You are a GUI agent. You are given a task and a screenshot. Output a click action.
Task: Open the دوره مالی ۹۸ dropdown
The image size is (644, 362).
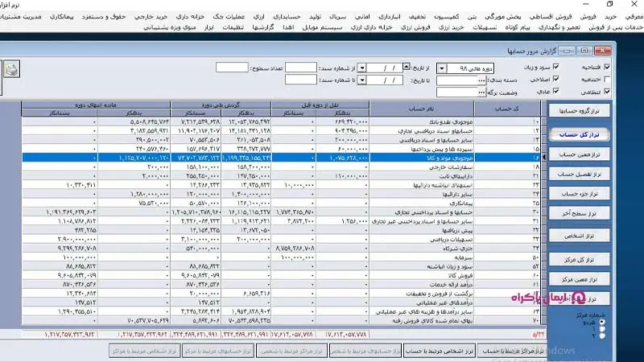(x=441, y=68)
